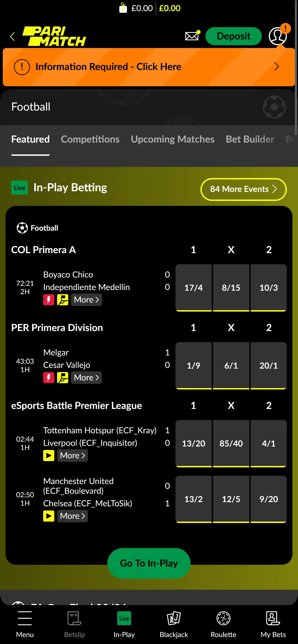The height and width of the screenshot is (644, 298).
Task: Click the Go To In-Play button
Action: 149,563
